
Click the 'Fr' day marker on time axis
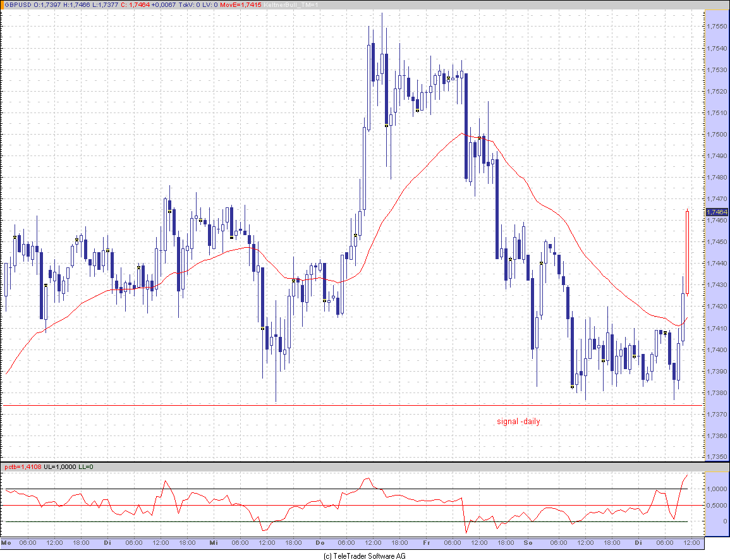[x=426, y=543]
